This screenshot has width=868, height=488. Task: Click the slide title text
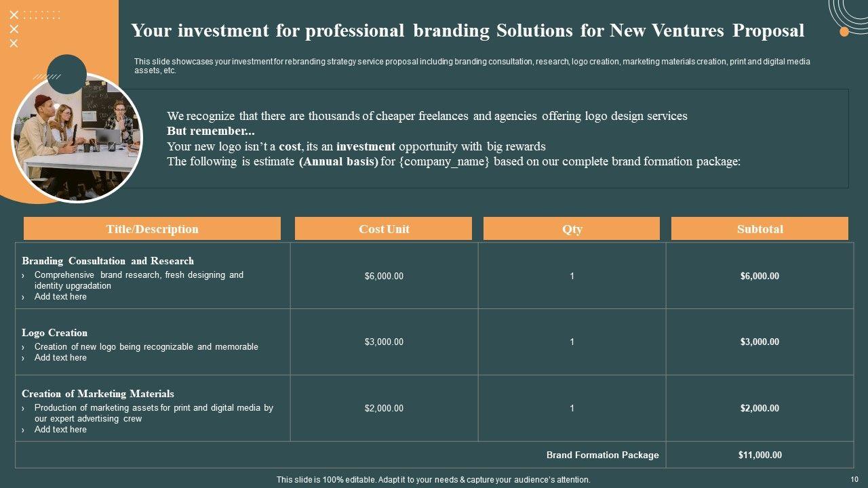[x=467, y=30]
